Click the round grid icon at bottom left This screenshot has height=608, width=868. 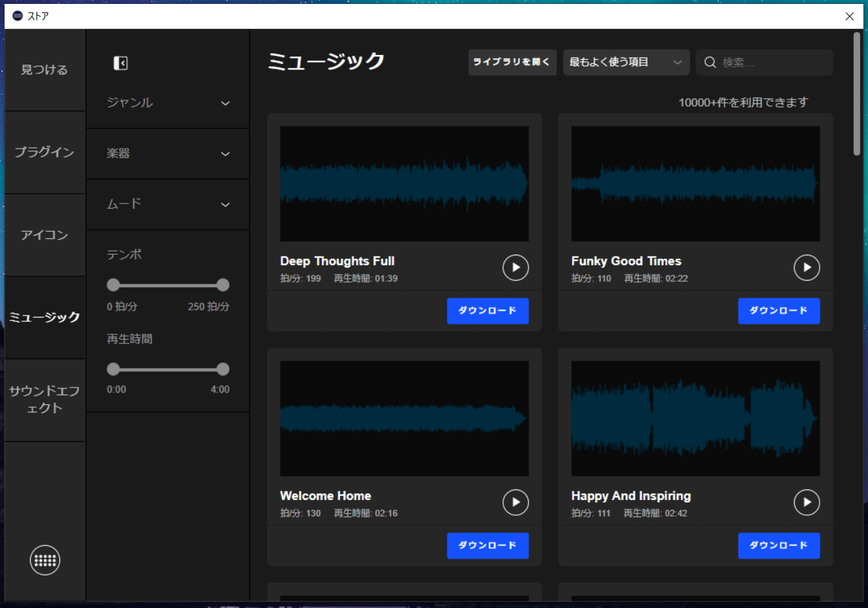[x=45, y=560]
